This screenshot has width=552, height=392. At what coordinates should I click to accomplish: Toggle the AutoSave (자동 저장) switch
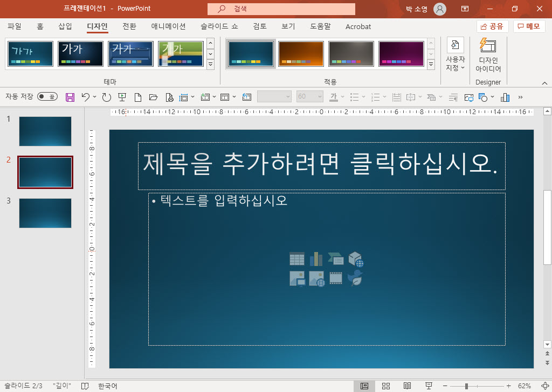(x=47, y=96)
